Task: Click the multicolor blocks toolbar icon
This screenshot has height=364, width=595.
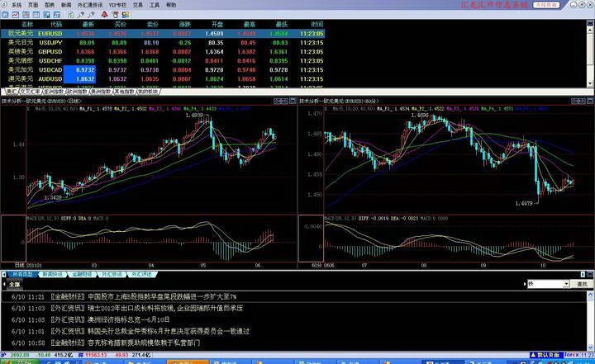Action: point(126,15)
